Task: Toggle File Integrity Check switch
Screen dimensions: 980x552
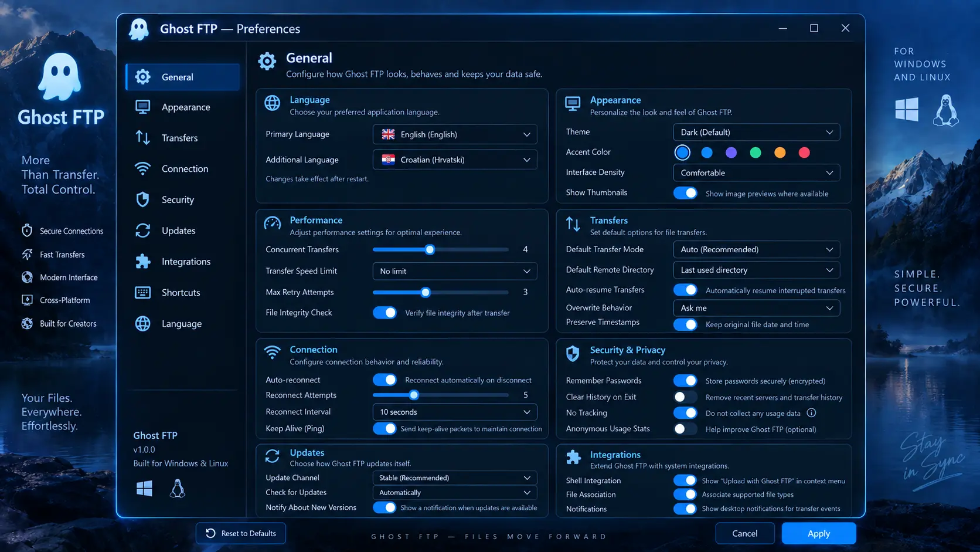Action: [384, 313]
